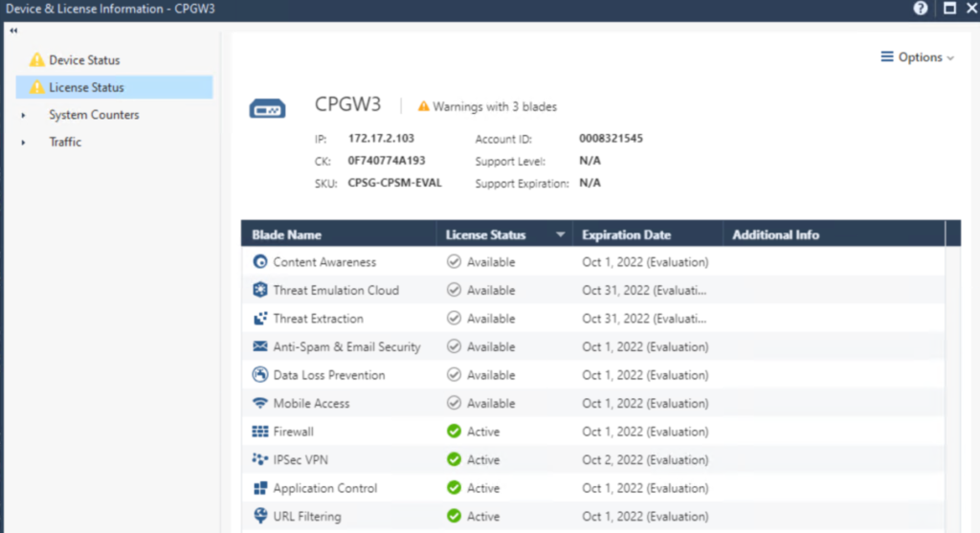
Task: Click the URL Filtering globe icon
Action: point(260,516)
